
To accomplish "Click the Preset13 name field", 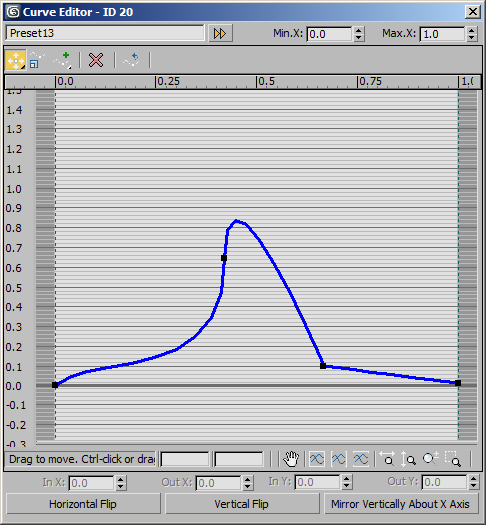I will [x=105, y=33].
